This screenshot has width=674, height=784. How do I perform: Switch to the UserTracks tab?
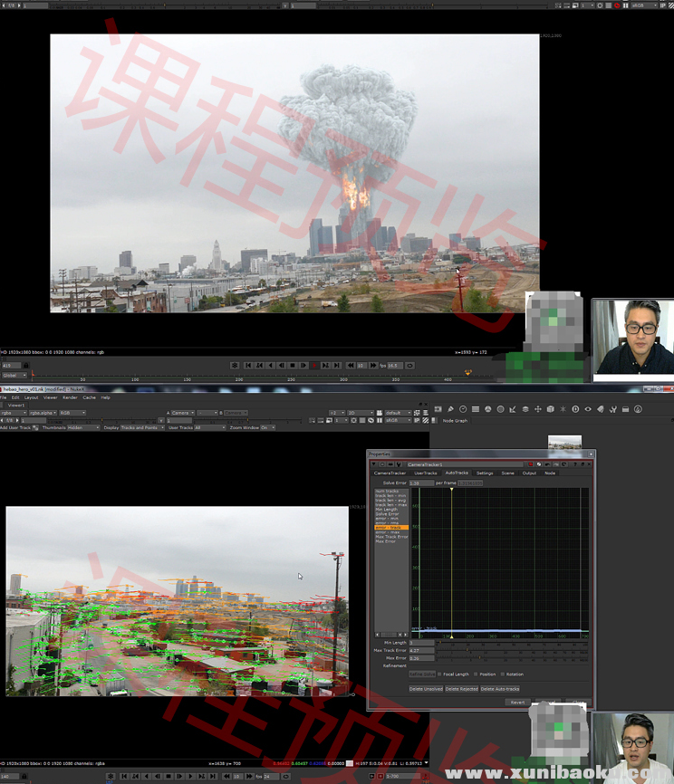point(425,473)
